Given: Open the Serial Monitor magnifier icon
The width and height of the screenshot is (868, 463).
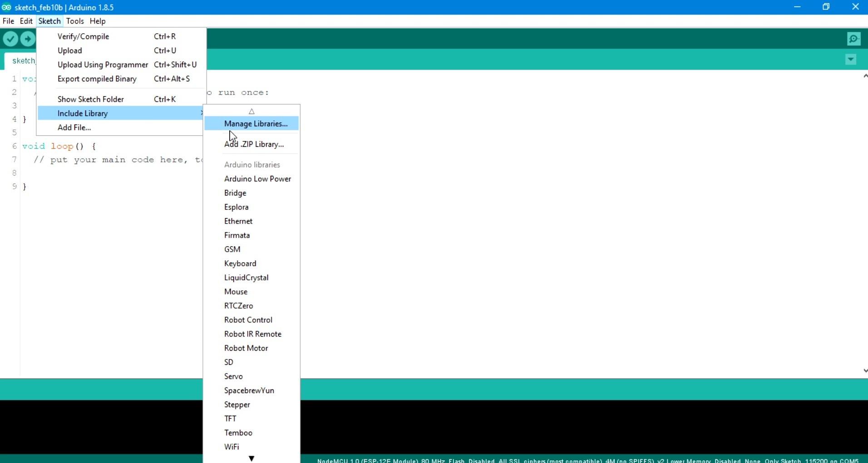Looking at the screenshot, I should pos(854,39).
